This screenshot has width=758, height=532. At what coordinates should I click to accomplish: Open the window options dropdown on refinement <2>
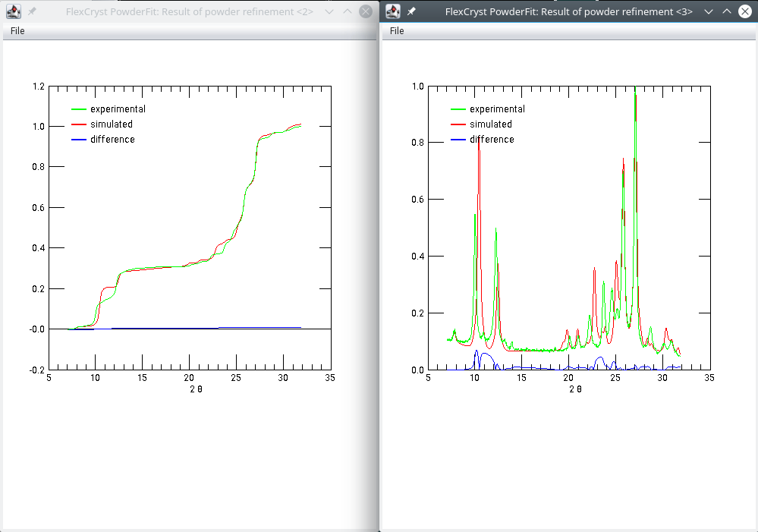(x=329, y=11)
